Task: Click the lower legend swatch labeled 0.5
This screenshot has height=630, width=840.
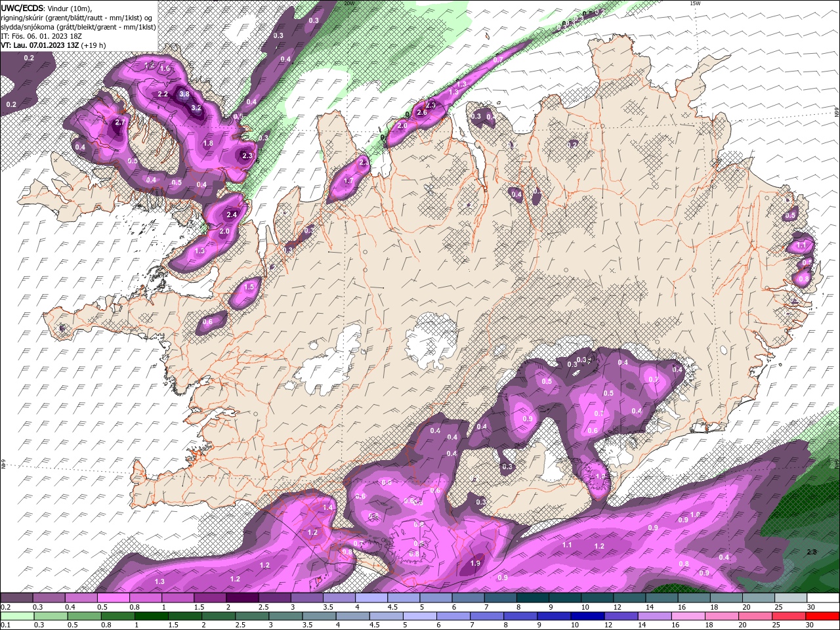Action: click(84, 616)
